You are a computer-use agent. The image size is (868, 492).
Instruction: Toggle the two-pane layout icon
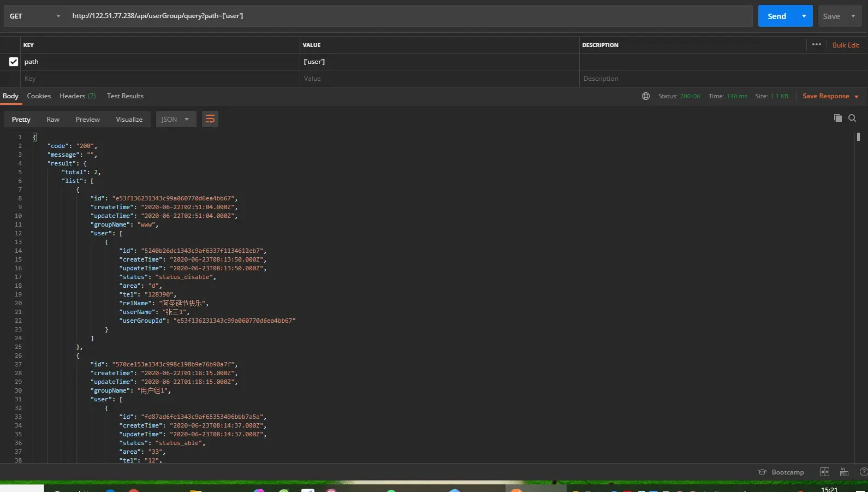[x=825, y=472]
